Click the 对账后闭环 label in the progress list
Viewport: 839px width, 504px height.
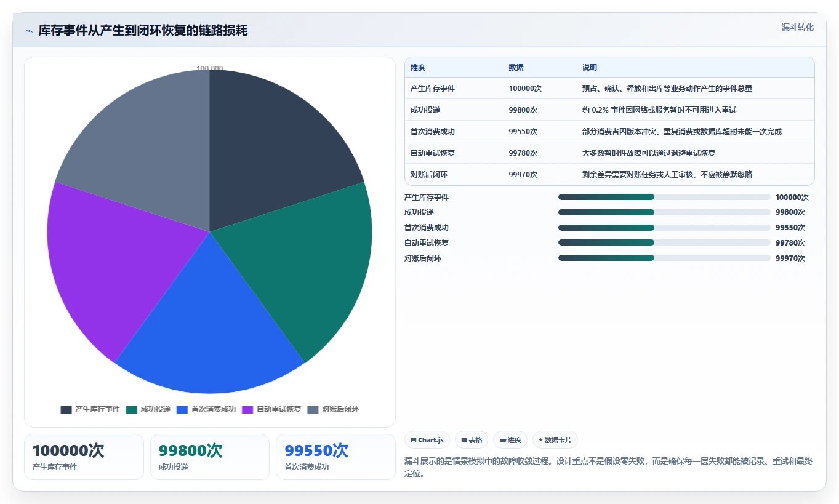coord(423,258)
